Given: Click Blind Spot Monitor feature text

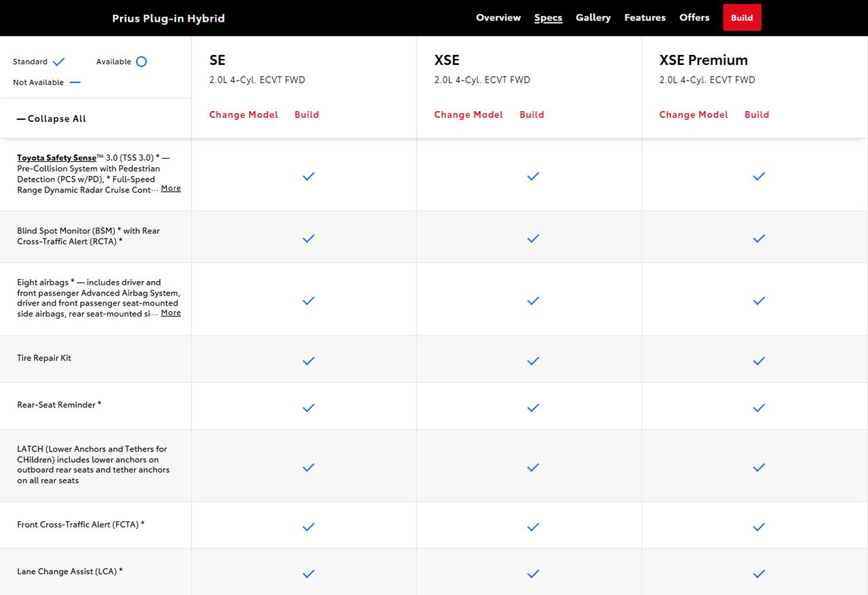Looking at the screenshot, I should (88, 236).
